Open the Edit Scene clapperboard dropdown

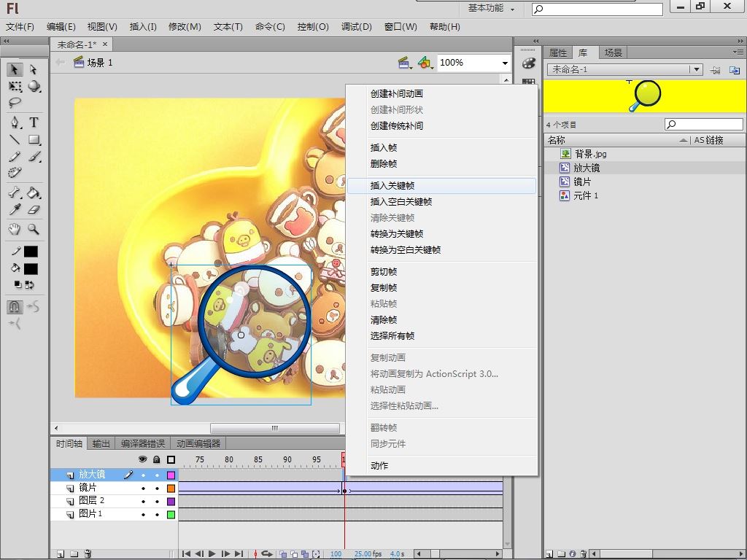[x=405, y=63]
